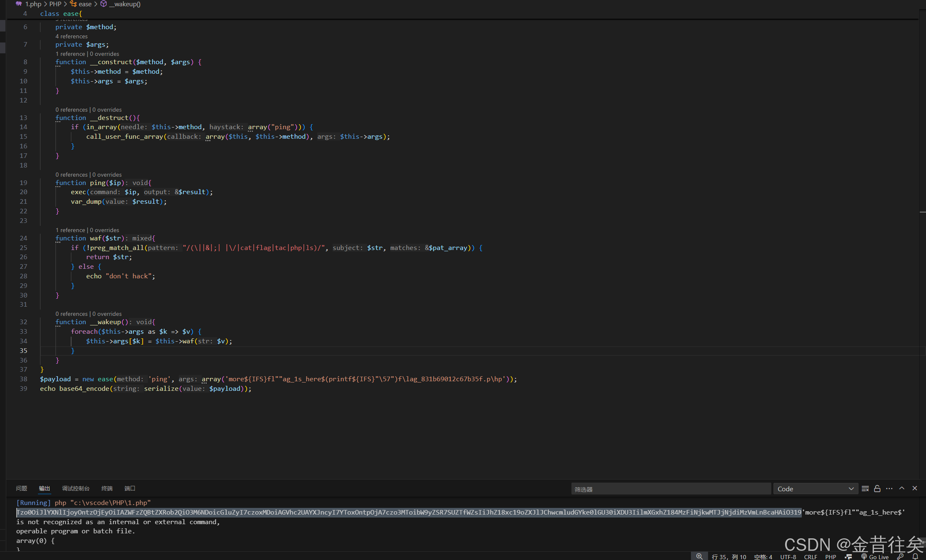Select PHP language mode in status bar
926x560 pixels.
831,557
